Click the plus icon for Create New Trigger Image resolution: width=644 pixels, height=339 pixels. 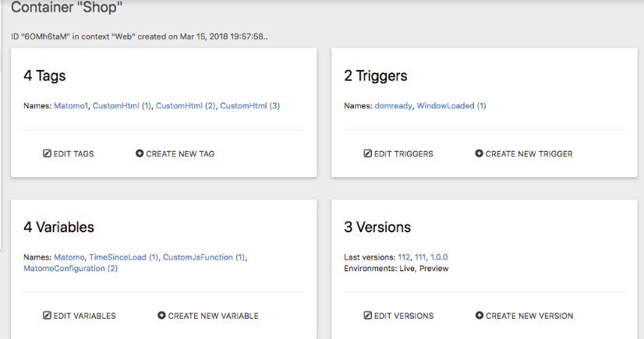click(479, 154)
